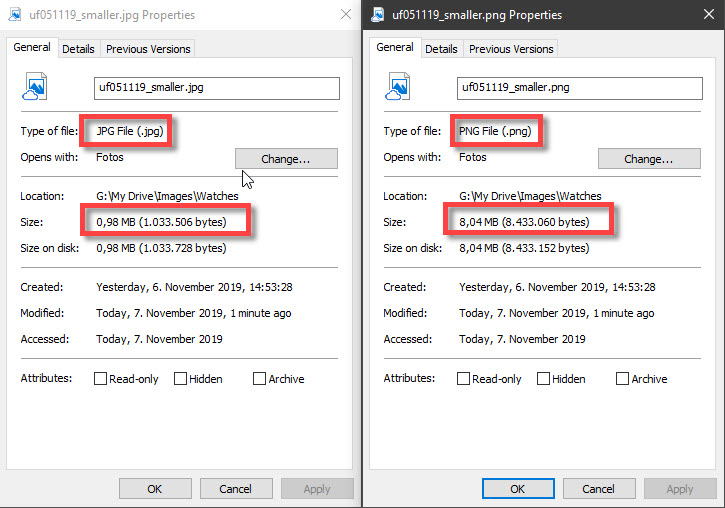Click the uf051119_smaller.jpg filename field
The height and width of the screenshot is (508, 725).
216,88
